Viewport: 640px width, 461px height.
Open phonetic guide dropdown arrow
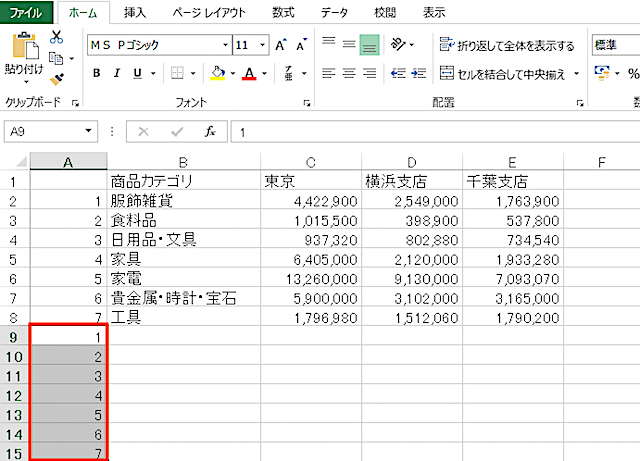click(x=304, y=74)
